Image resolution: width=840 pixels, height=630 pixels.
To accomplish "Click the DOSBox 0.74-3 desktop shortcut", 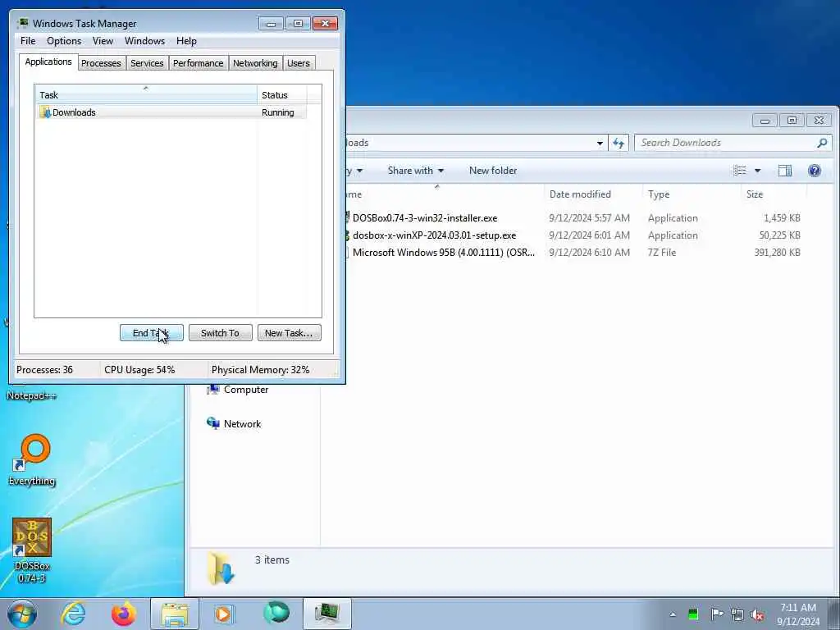I will click(32, 550).
